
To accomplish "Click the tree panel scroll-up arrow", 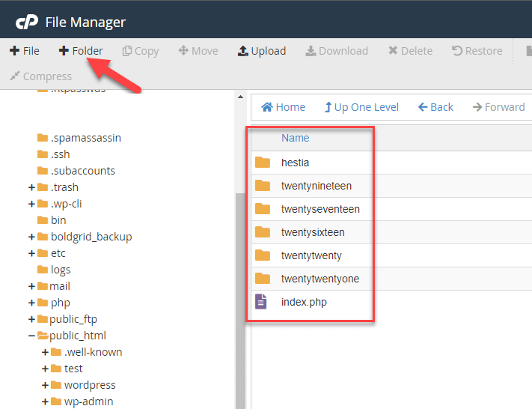I will [x=240, y=97].
